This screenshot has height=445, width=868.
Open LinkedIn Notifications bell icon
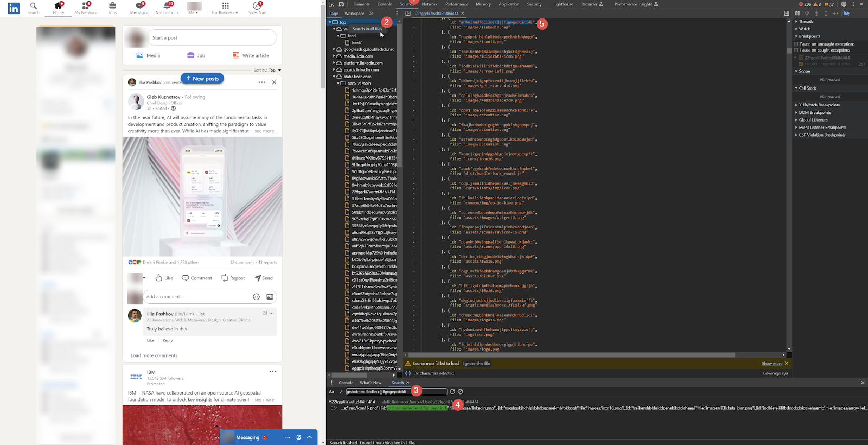[166, 6]
